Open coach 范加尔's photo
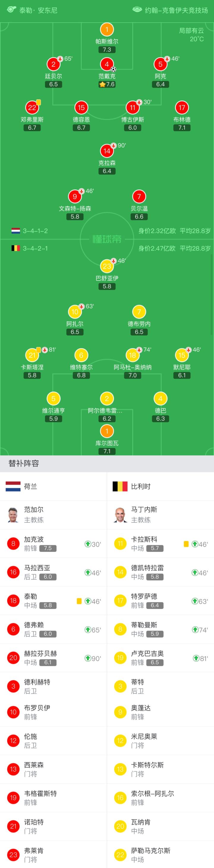The image size is (214, 868). [13, 515]
